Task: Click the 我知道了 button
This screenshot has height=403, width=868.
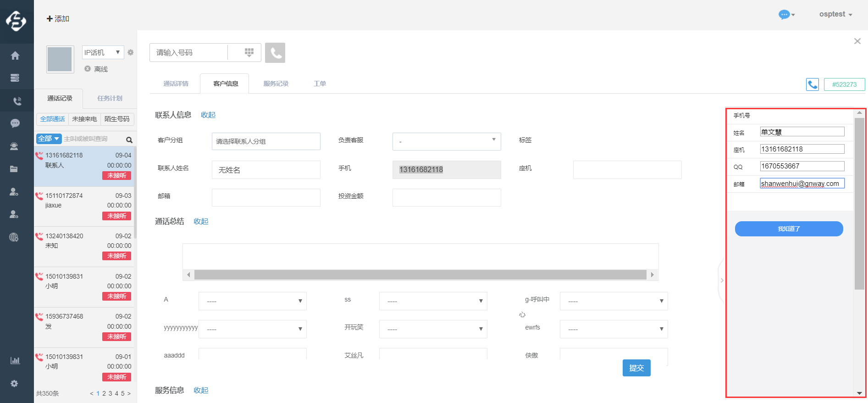Action: click(x=789, y=229)
